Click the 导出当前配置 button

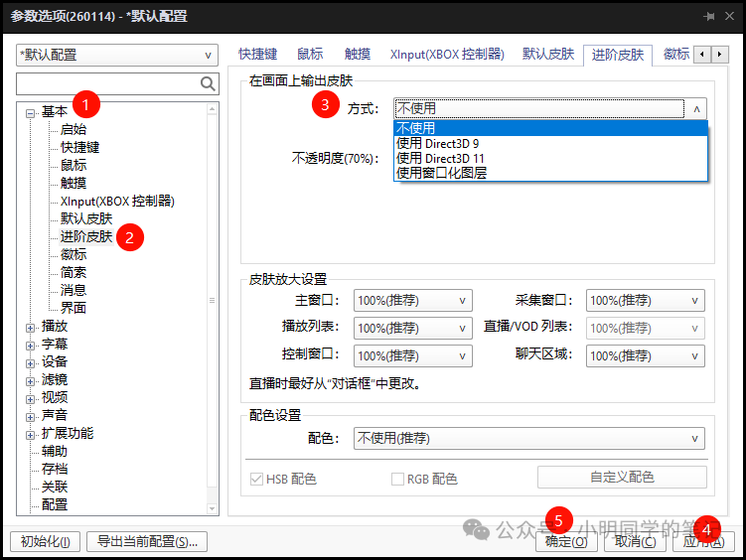[x=146, y=541]
